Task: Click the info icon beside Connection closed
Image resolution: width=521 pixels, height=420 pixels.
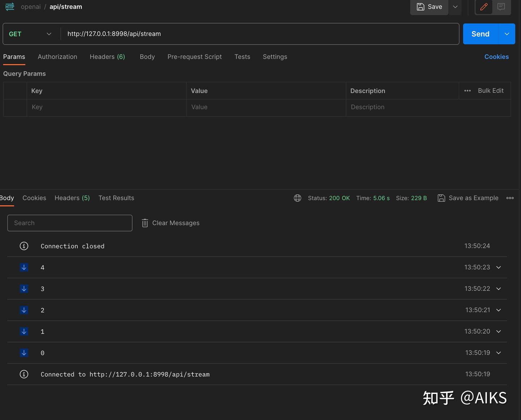Action: pos(24,246)
